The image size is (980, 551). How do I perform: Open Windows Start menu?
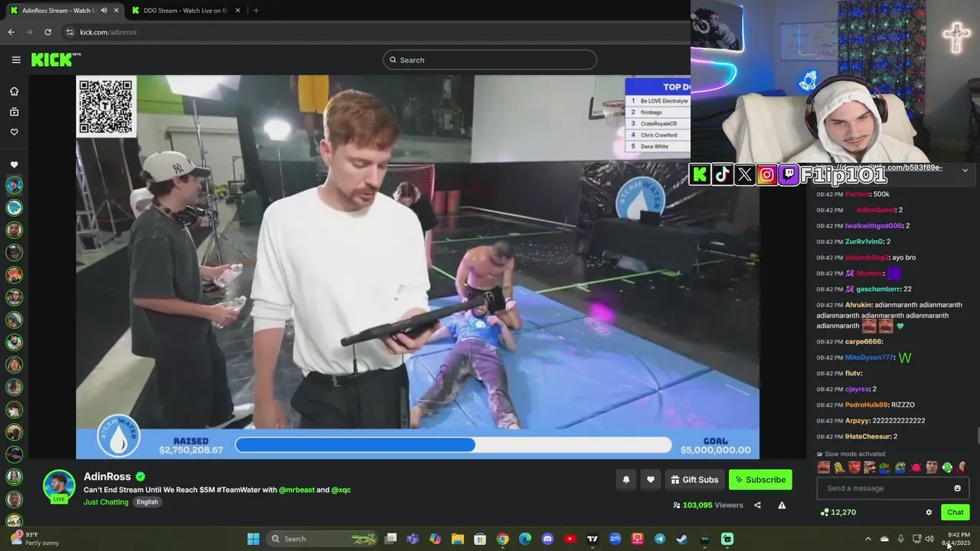(253, 539)
